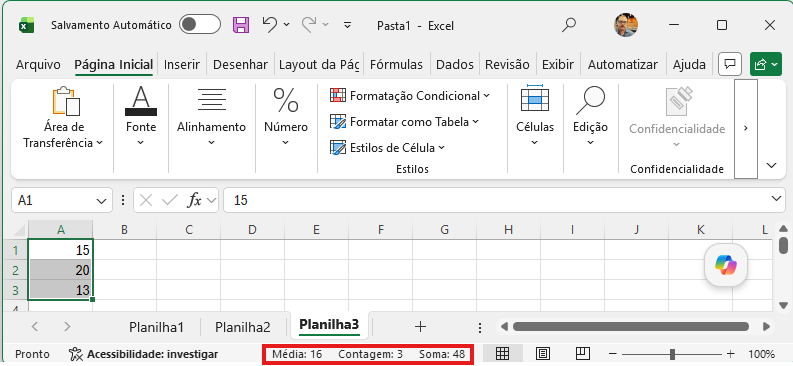The image size is (793, 366).
Task: Select column E header
Action: coord(316,230)
